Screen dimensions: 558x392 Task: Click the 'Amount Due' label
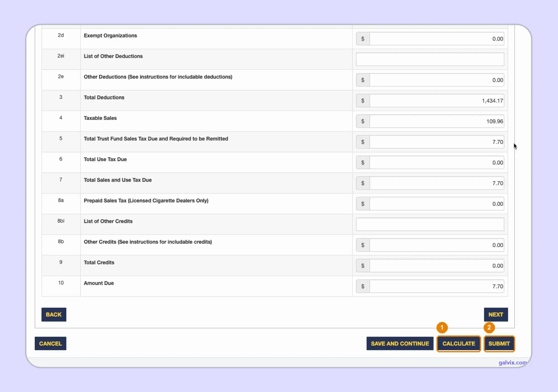click(x=99, y=283)
